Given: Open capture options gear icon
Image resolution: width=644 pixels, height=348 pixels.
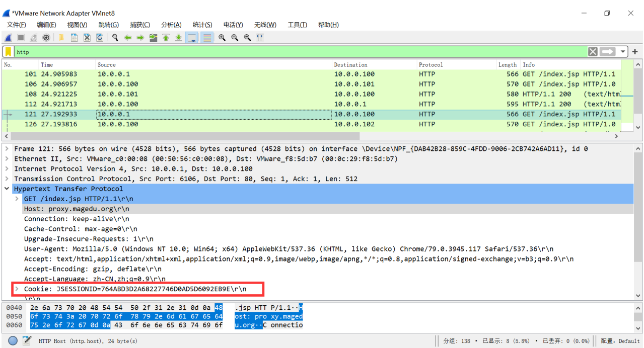Looking at the screenshot, I should [46, 38].
